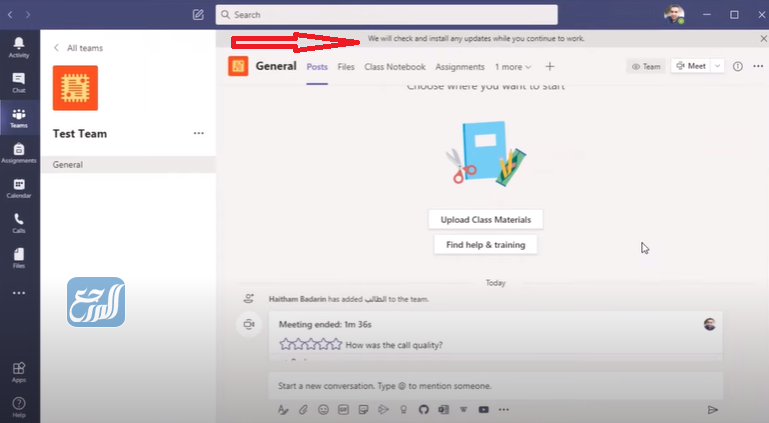This screenshot has height=423, width=769.
Task: Click the Upload Class Materials button
Action: tap(486, 220)
